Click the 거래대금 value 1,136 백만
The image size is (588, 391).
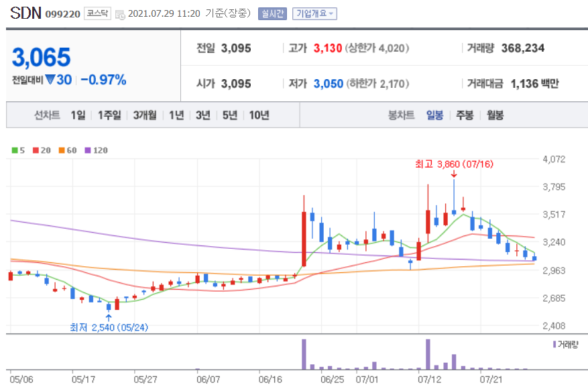(535, 84)
